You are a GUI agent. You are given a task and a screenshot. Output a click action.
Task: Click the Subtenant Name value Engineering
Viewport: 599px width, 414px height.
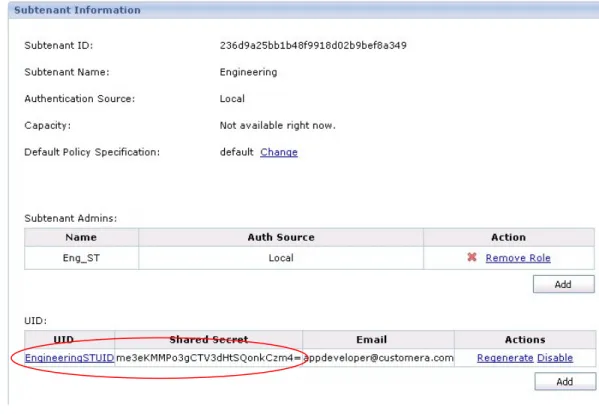248,72
